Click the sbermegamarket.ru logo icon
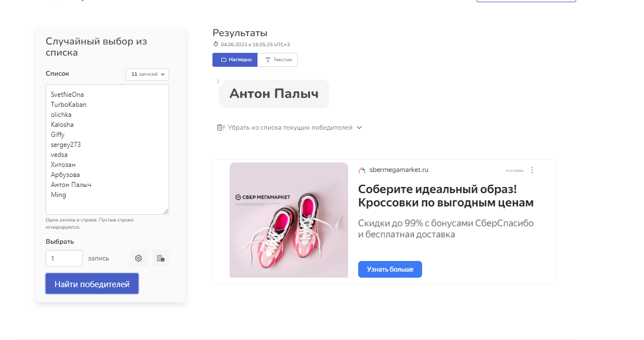644x340 pixels. click(x=362, y=170)
